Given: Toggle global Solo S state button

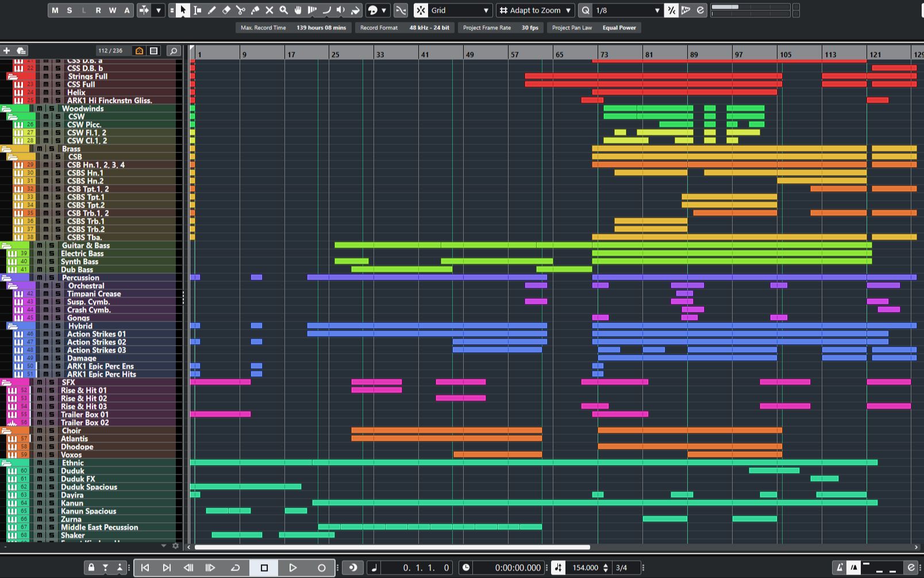Looking at the screenshot, I should tap(70, 10).
